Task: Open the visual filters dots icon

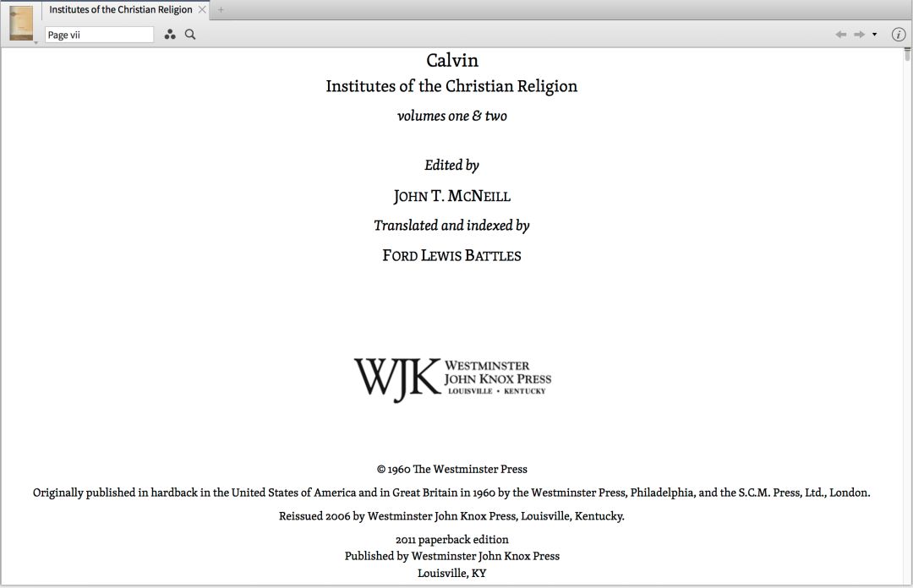Action: pos(169,35)
